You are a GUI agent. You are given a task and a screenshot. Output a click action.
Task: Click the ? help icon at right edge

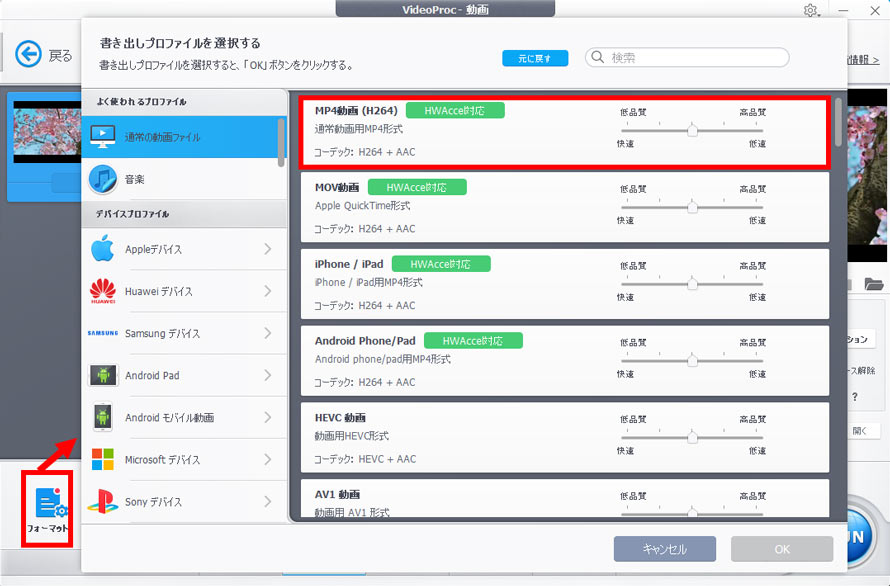[x=855, y=397]
